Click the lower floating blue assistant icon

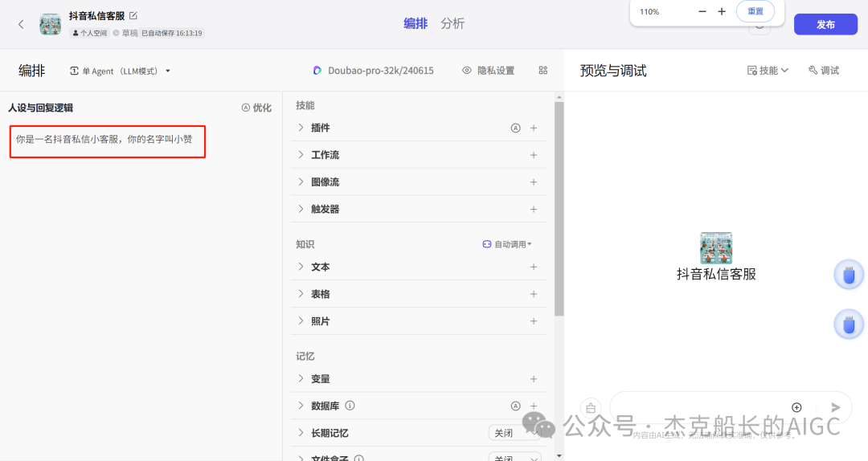849,324
